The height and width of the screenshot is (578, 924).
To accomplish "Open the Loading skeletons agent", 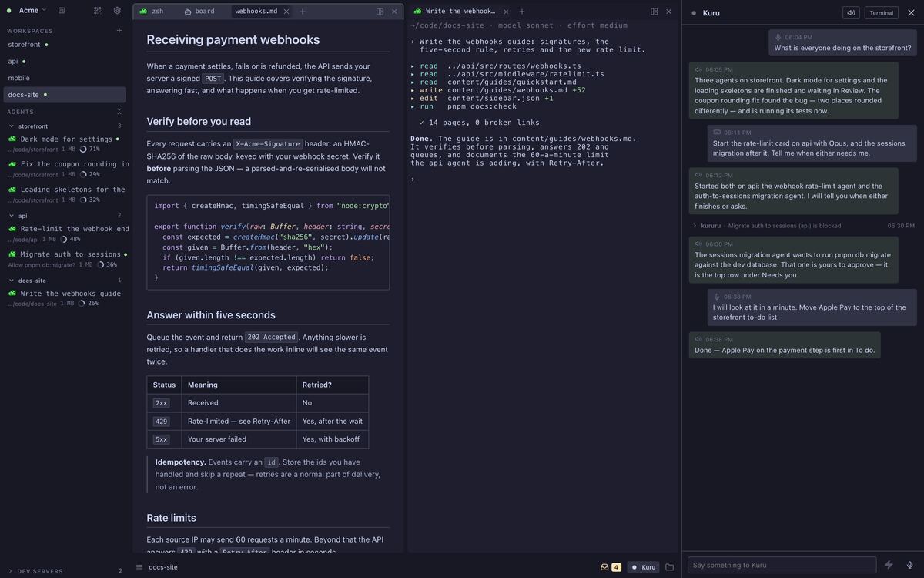I will (66, 194).
